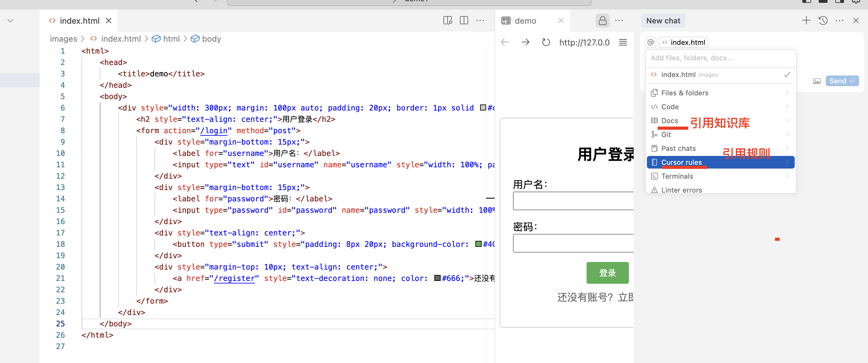Open the preview icon beside the editor tab

point(448,20)
